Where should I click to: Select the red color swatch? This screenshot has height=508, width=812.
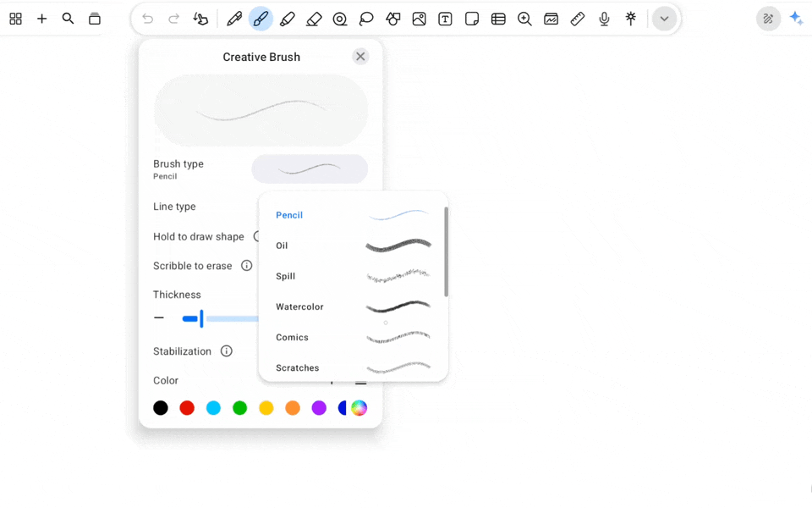187,408
